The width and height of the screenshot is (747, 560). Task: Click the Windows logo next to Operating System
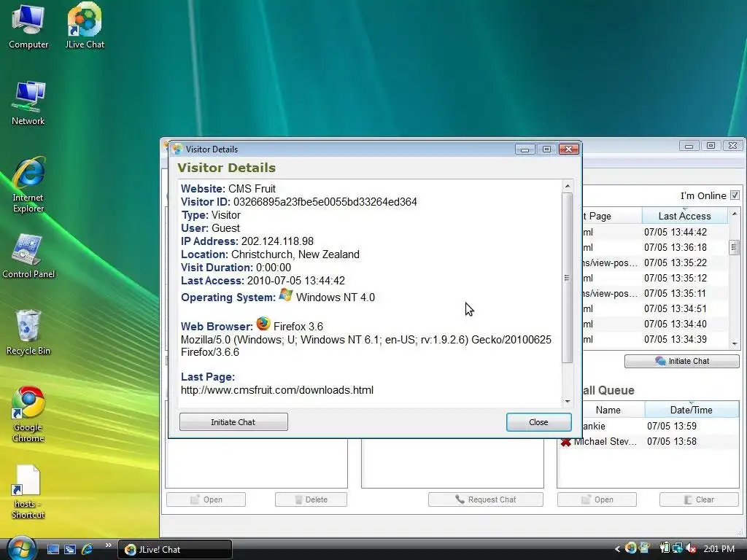pos(286,295)
